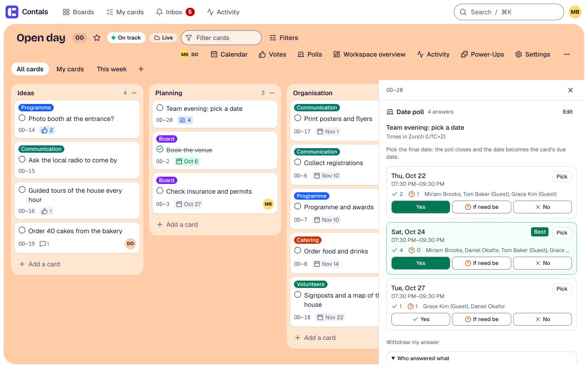Mark 'Print posters and flyers' as done
This screenshot has width=588, height=368.
click(298, 118)
